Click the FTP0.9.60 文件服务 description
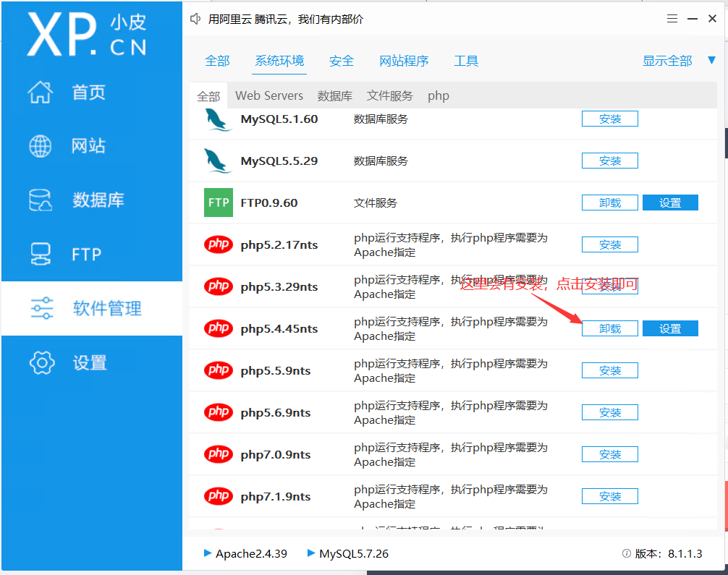Screen dimensions: 728x575 click(375, 203)
